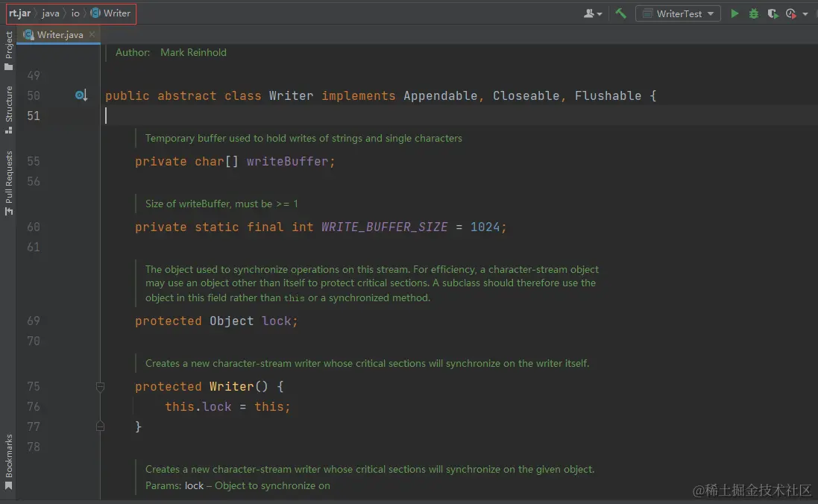This screenshot has height=504, width=818.
Task: Click Appendable in the class declaration
Action: tap(440, 95)
